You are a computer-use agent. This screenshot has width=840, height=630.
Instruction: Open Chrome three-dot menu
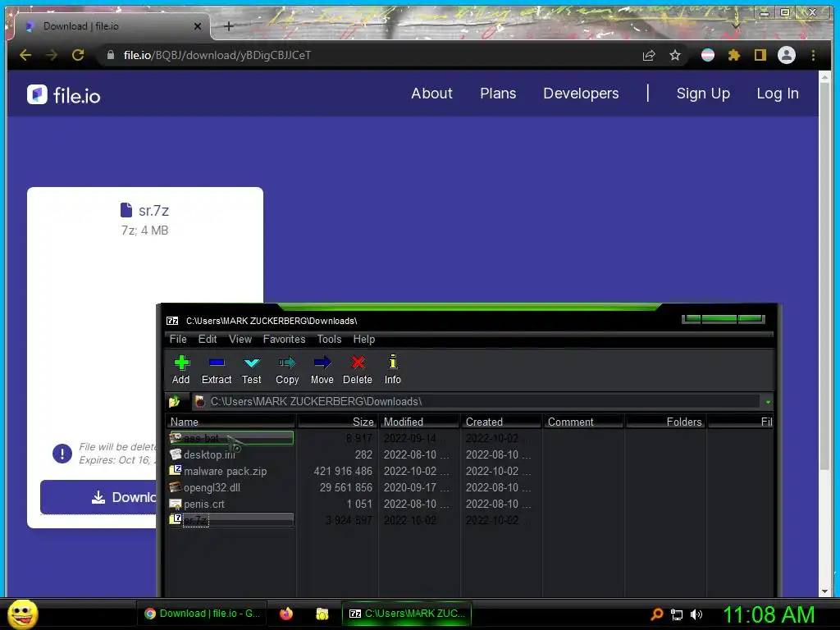pyautogui.click(x=813, y=55)
